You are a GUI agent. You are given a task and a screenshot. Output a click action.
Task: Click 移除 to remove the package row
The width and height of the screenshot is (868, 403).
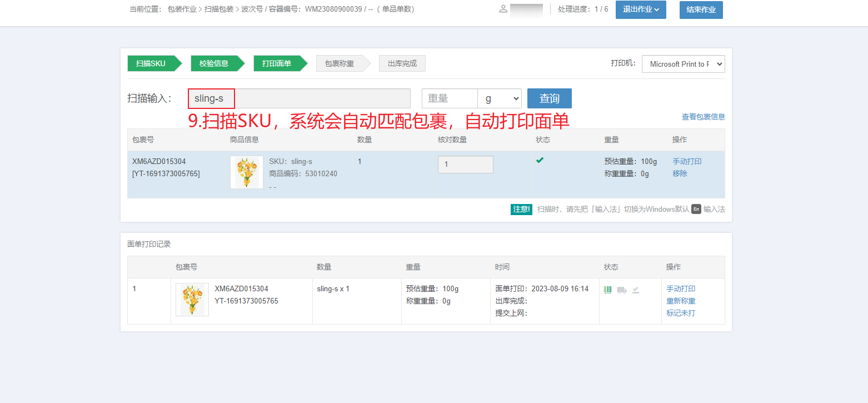[x=680, y=173]
